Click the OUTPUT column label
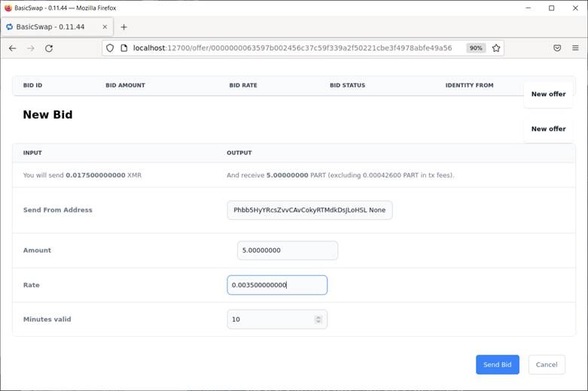588x391 pixels. tap(239, 153)
